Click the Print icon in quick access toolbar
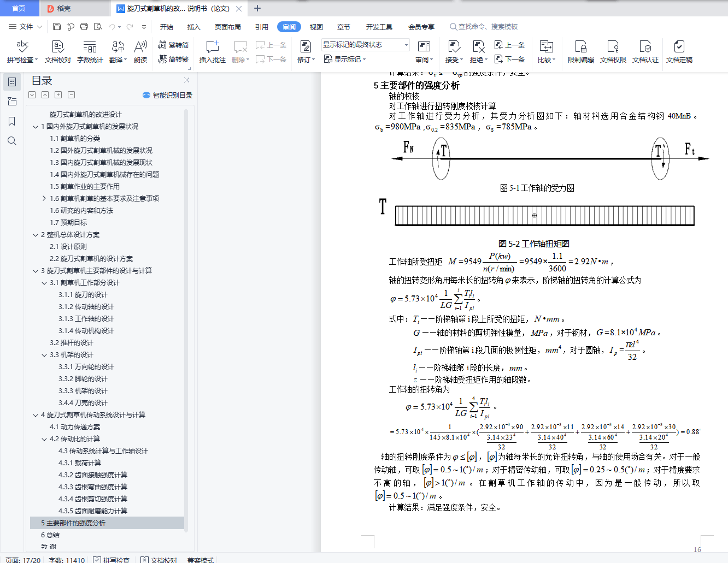Screen dimensions: 728x563 pyautogui.click(x=84, y=27)
